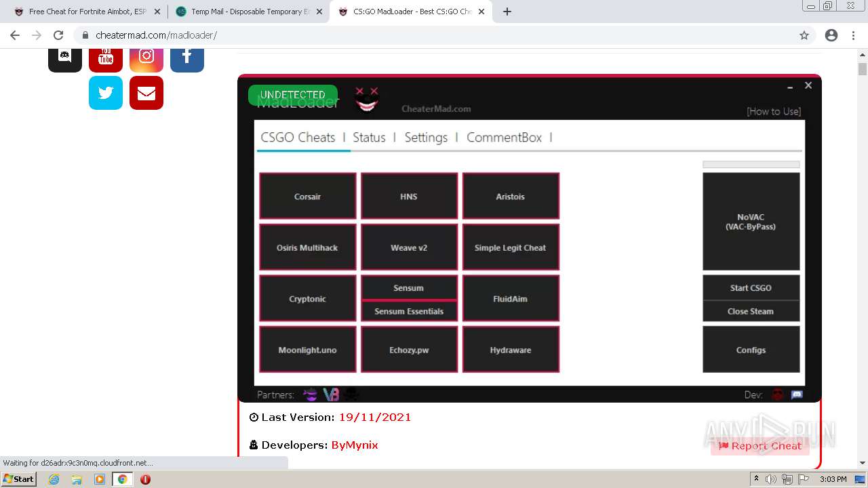Viewport: 868px width, 488px height.
Task: Click the NoVAC (VAC-ByPass) button
Action: [x=751, y=222]
